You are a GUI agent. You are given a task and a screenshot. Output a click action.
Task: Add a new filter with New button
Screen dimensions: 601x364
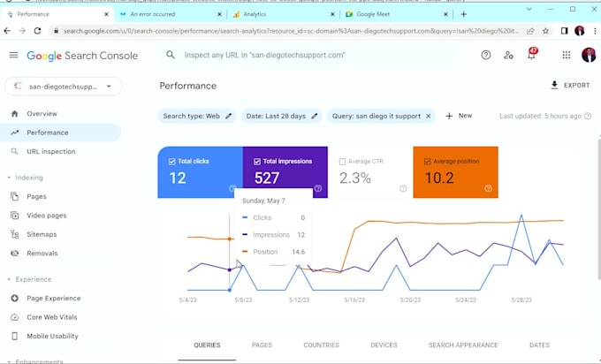click(459, 116)
